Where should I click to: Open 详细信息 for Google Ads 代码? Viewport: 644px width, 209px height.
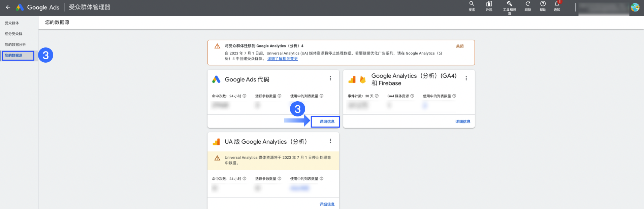(x=327, y=121)
